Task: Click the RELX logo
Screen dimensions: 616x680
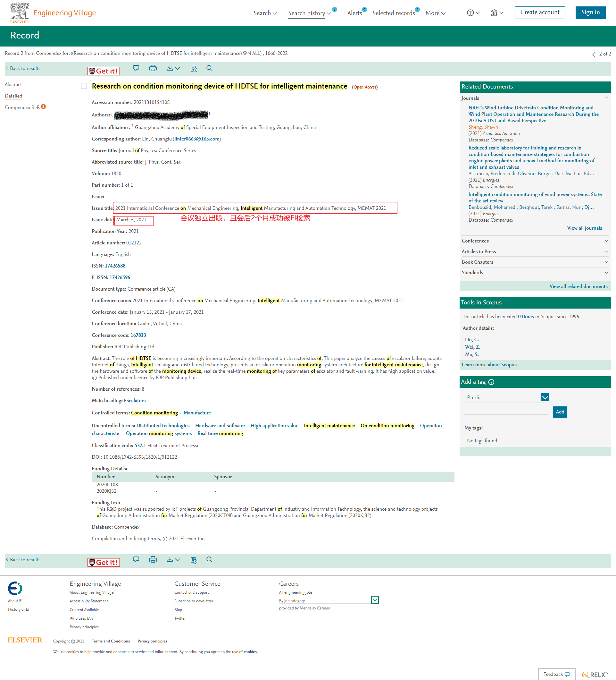Action: [595, 675]
